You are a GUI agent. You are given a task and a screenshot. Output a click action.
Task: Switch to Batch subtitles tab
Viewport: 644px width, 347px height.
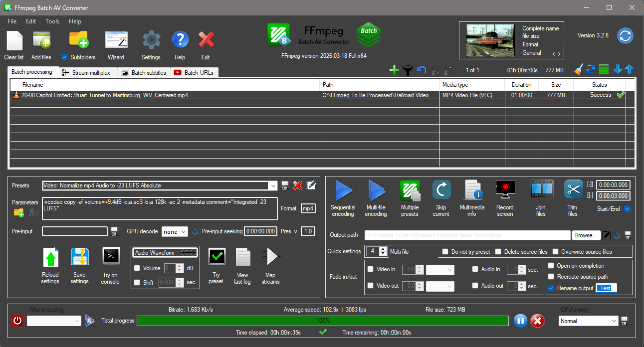pos(144,72)
